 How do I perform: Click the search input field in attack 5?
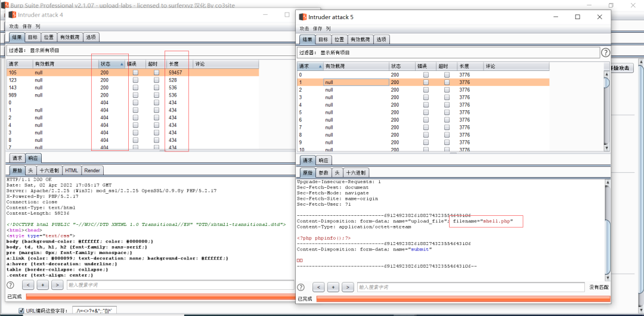click(471, 287)
